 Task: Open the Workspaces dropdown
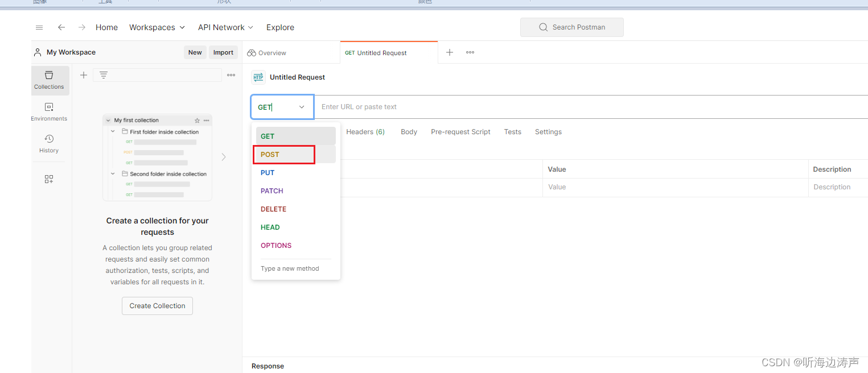click(157, 27)
